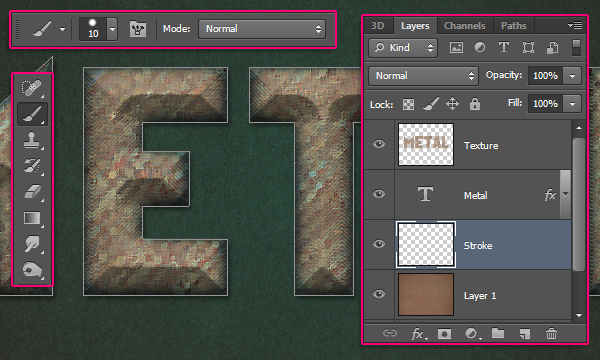The height and width of the screenshot is (360, 600).
Task: Expand Metal layer effects fx arrow
Action: 565,195
